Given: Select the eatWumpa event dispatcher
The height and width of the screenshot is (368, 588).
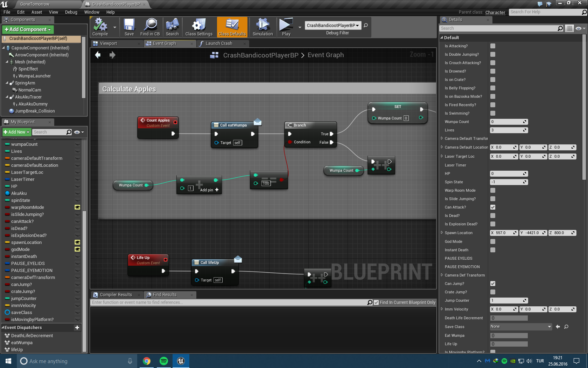Looking at the screenshot, I should pos(22,343).
